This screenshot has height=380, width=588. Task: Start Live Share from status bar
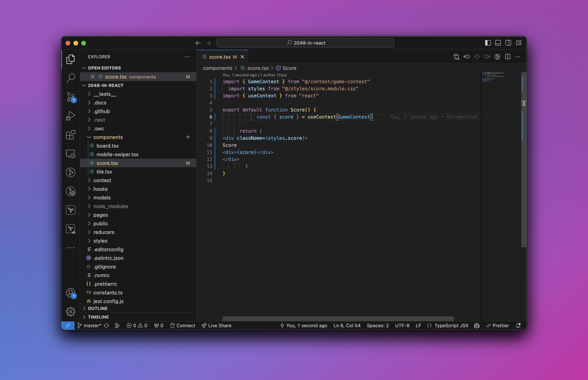pos(216,325)
